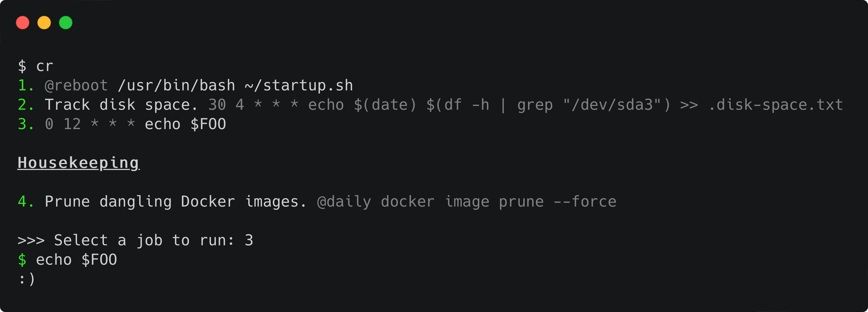Click the underlined "Housekeeping" heading
The image size is (868, 312).
click(78, 163)
